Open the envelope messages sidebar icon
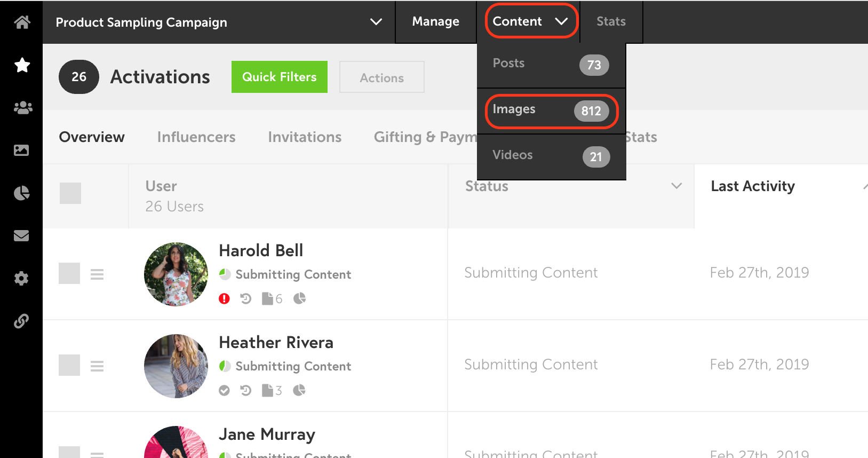Viewport: 868px width, 458px height. pos(21,235)
